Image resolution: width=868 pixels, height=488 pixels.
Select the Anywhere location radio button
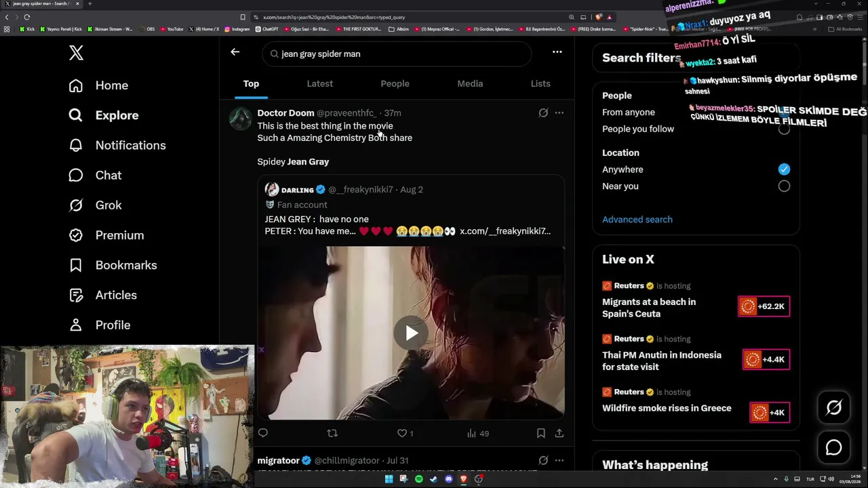tap(784, 169)
